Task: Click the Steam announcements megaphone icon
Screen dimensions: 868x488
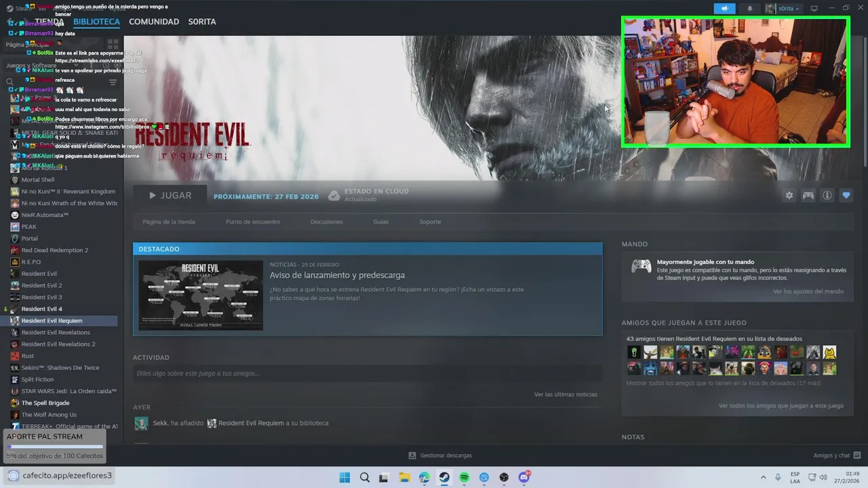Action: click(x=724, y=8)
